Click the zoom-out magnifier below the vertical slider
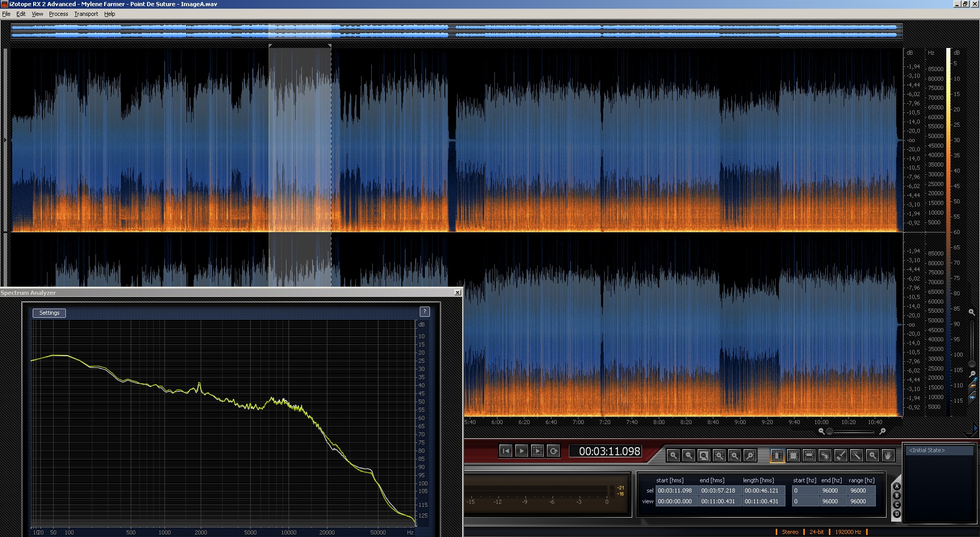980x537 pixels. (x=972, y=375)
